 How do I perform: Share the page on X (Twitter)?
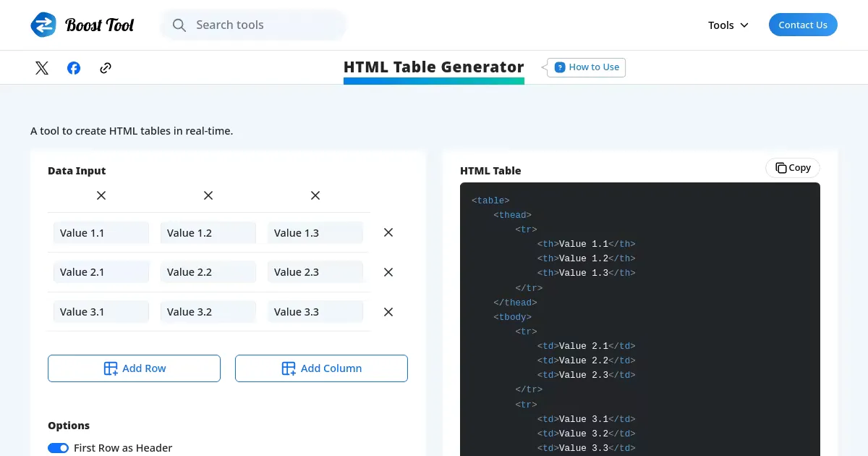click(42, 68)
